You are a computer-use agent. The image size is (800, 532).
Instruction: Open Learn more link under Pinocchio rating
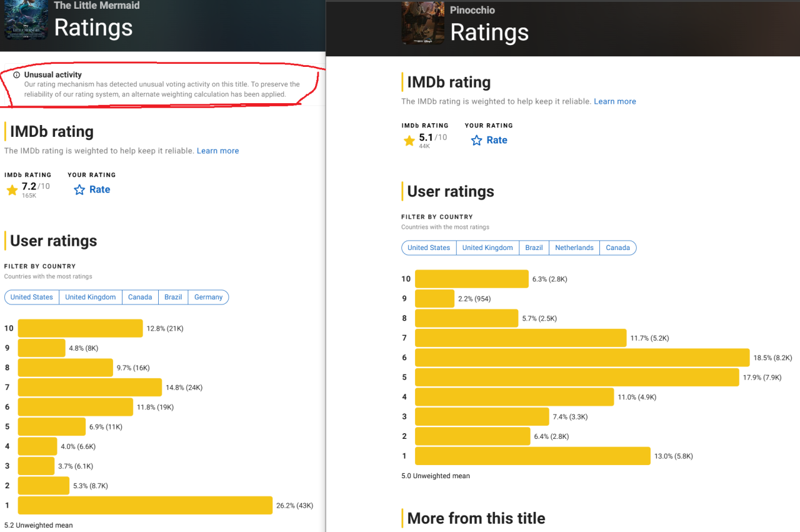pos(615,101)
